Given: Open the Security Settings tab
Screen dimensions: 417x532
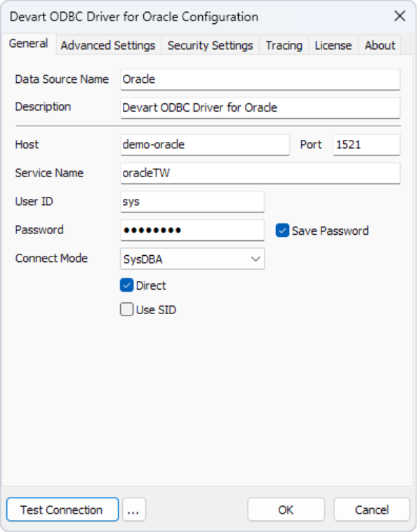Looking at the screenshot, I should (210, 45).
